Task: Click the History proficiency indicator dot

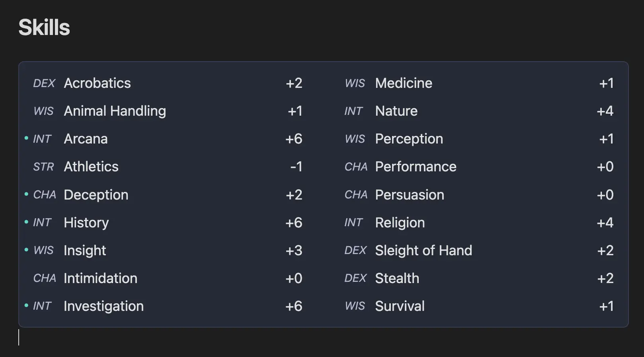Action: 26,222
